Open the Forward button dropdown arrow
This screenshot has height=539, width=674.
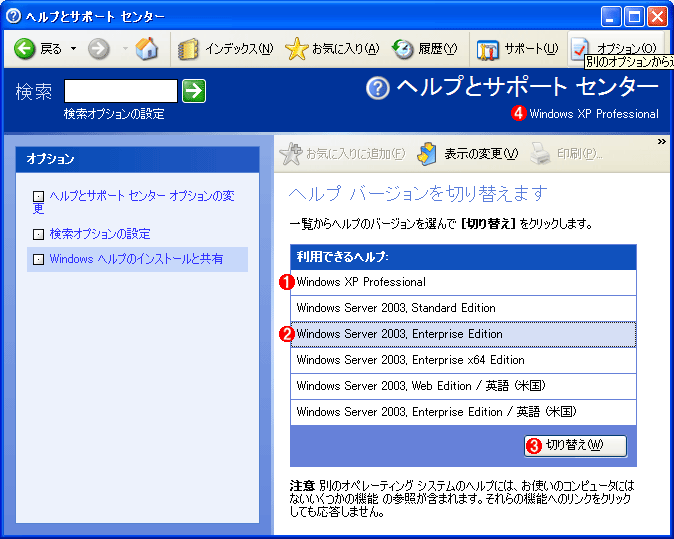point(125,49)
